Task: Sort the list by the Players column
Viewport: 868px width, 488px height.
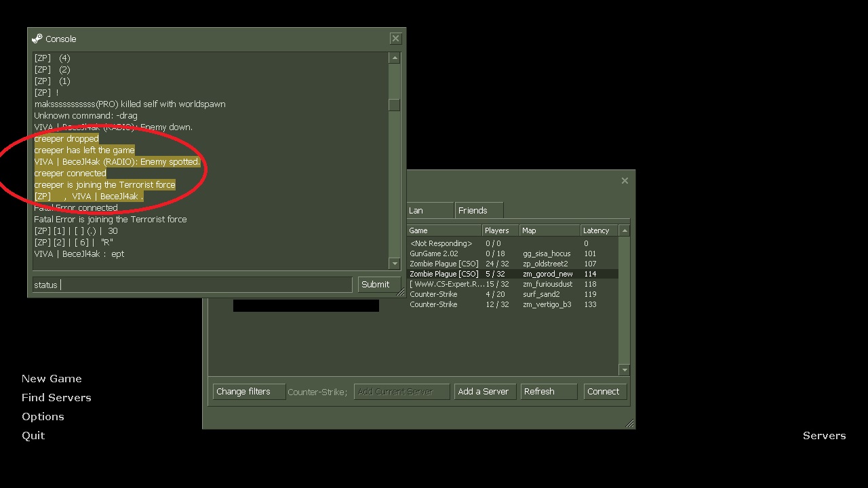Action: tap(500, 230)
